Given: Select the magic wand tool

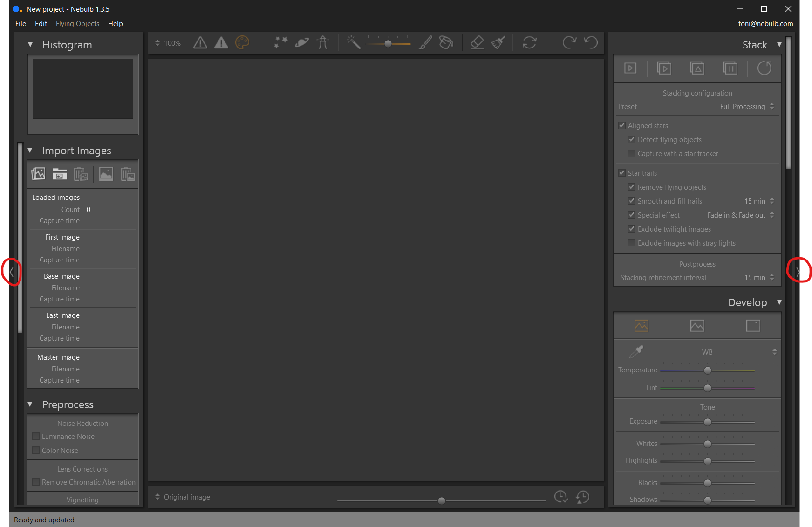Looking at the screenshot, I should tap(354, 43).
